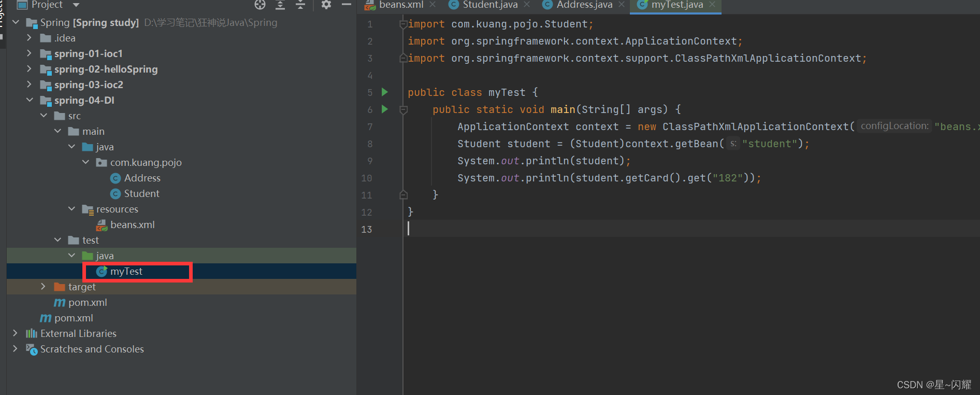This screenshot has width=980, height=395.
Task: Expand Scratches and Consoles node
Action: [x=16, y=349]
